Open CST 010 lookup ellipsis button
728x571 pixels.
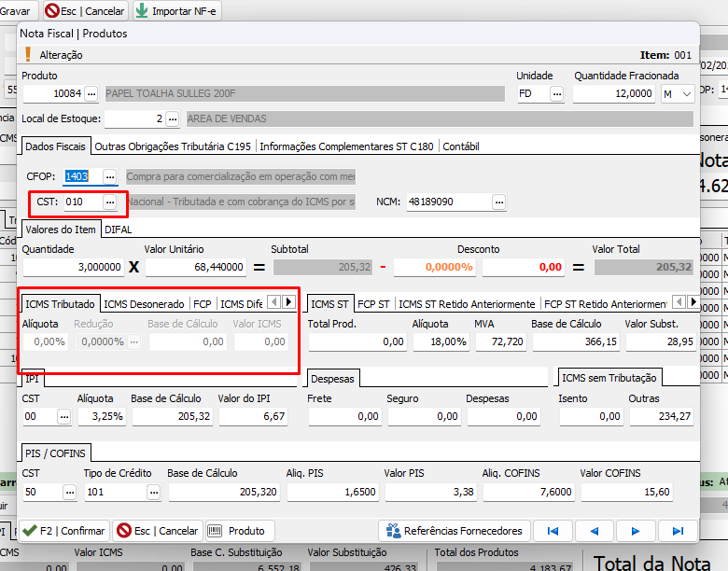pos(110,202)
